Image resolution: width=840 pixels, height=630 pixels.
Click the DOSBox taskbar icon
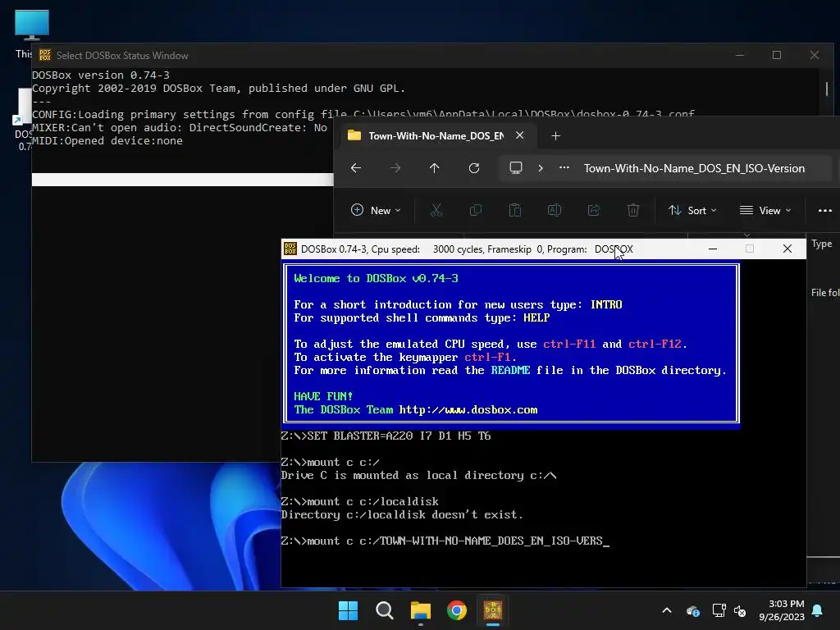[493, 610]
